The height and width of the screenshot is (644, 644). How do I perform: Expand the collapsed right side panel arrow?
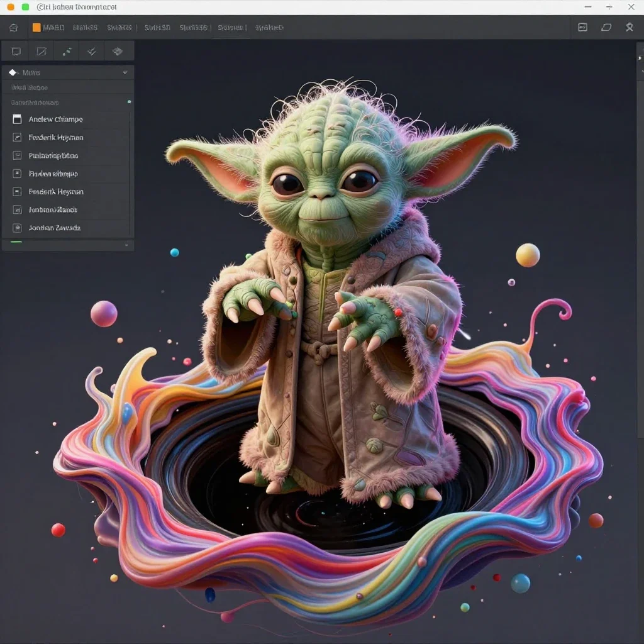[x=640, y=58]
